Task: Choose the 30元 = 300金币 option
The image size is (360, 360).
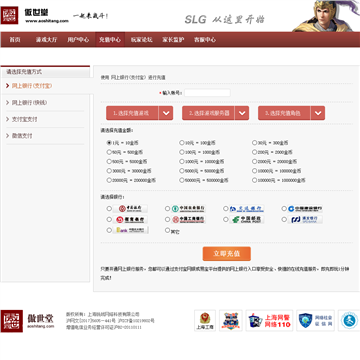Action: pyautogui.click(x=254, y=143)
